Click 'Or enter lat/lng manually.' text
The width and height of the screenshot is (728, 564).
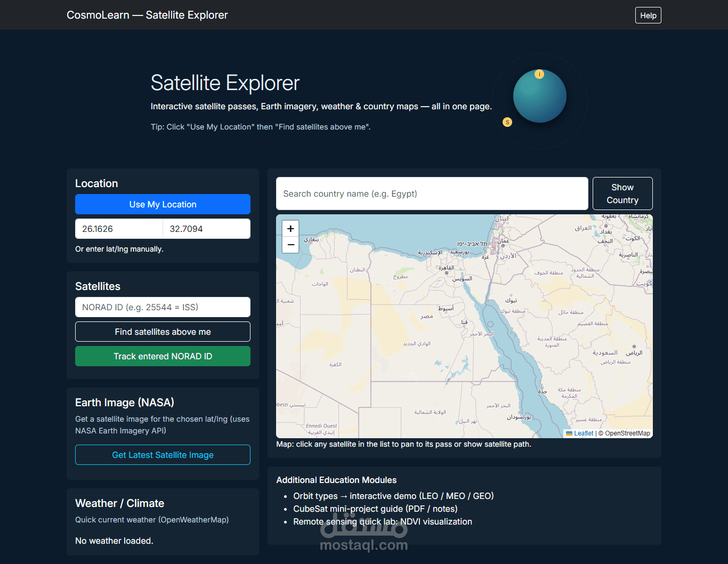coord(119,249)
